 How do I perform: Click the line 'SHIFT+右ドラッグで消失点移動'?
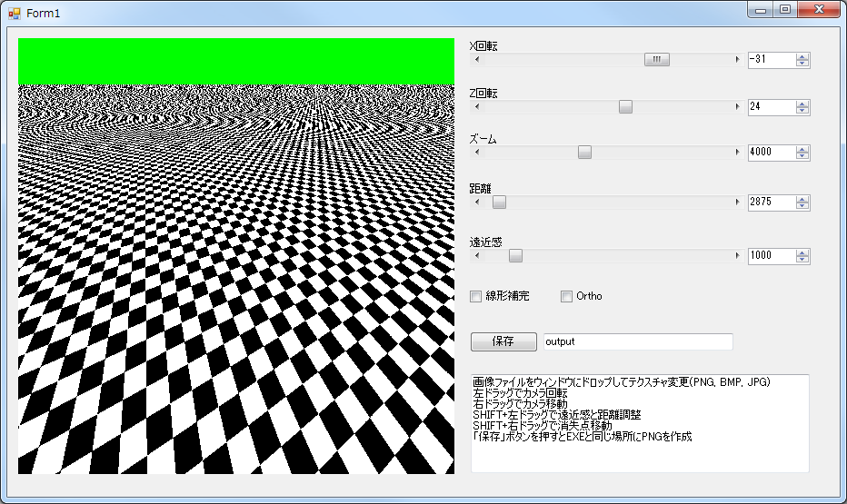tap(543, 425)
